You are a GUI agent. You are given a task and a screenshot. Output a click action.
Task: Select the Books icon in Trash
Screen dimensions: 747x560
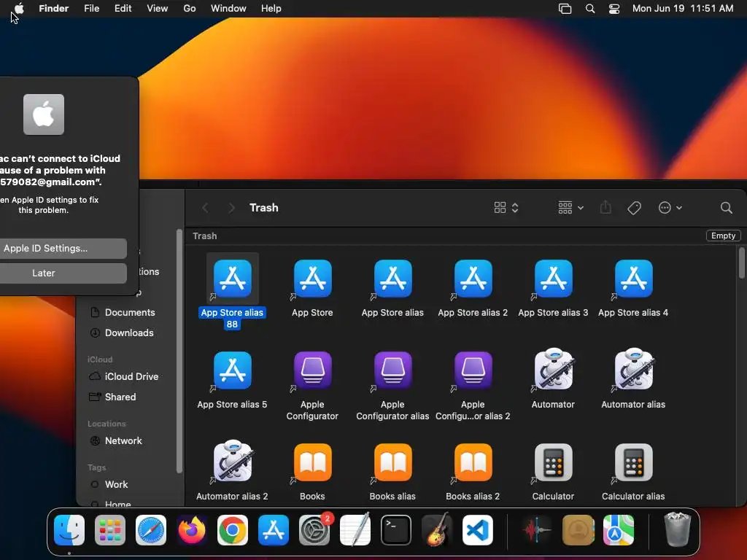tap(312, 462)
